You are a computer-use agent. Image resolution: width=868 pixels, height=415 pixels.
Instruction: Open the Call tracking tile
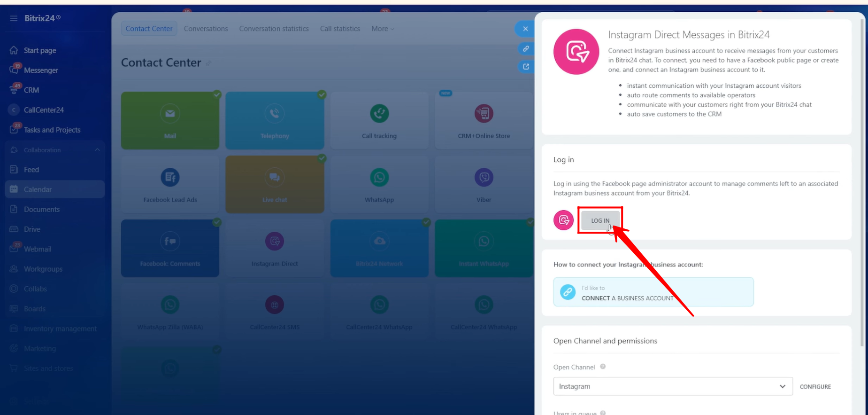(379, 120)
